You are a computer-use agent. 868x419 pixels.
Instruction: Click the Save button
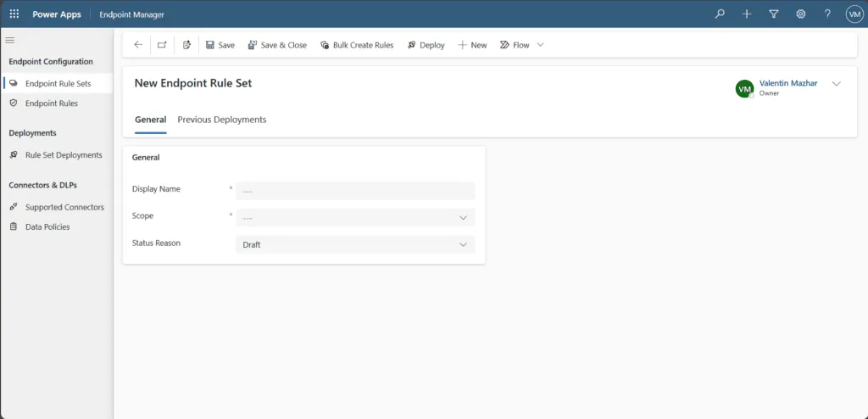click(x=220, y=45)
